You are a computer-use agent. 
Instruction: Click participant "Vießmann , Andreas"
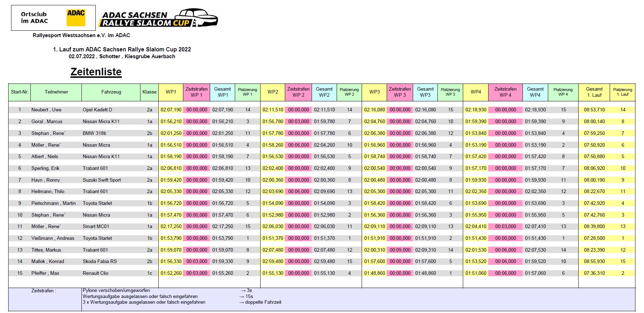pos(53,238)
